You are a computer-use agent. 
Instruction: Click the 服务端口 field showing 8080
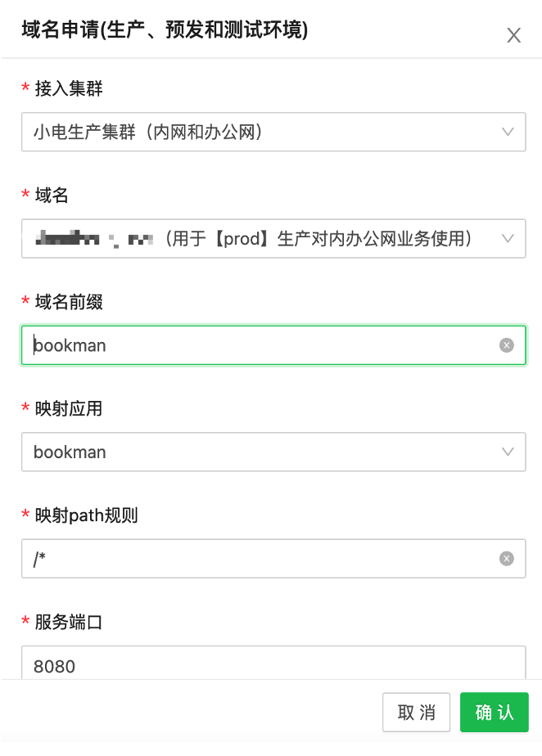pyautogui.click(x=246, y=666)
